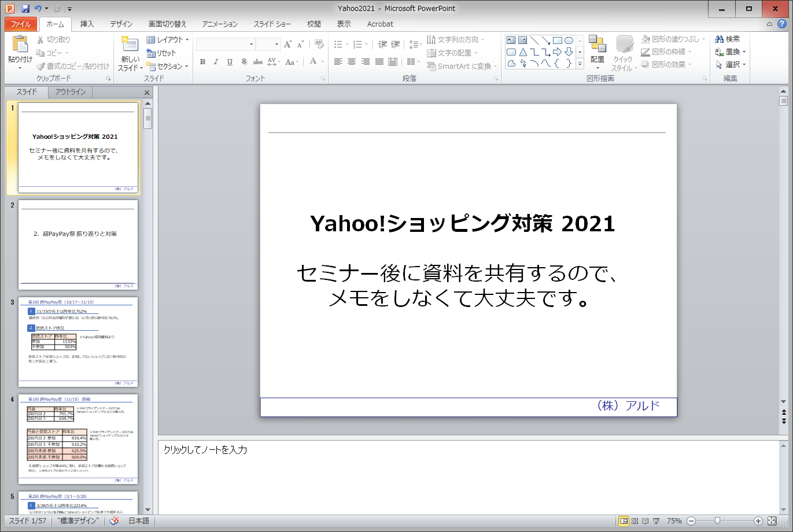Screen dimensions: 793x532
Task: Switch to the Insert (挿入) tab
Action: pyautogui.click(x=87, y=24)
